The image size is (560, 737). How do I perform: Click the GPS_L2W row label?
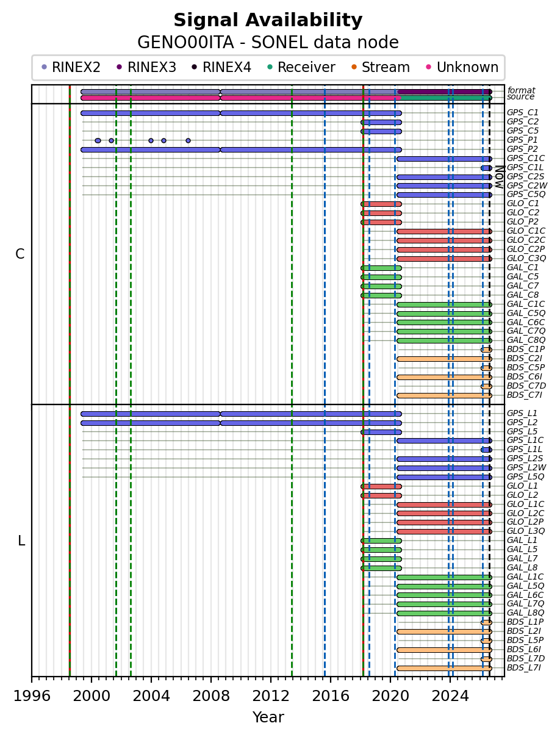pos(526,468)
